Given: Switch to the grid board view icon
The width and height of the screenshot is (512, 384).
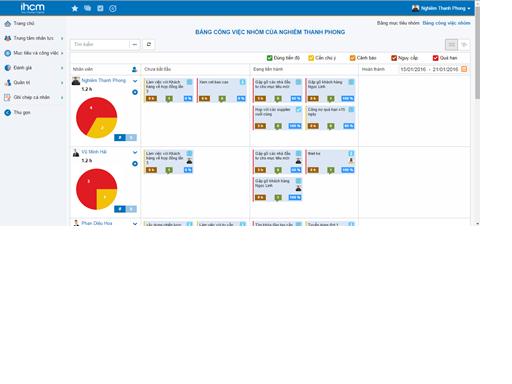Looking at the screenshot, I should point(451,44).
